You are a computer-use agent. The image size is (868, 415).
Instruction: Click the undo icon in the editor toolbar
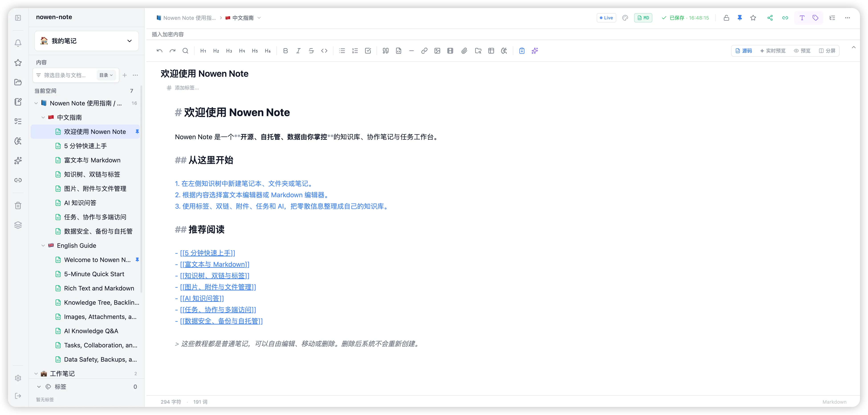coord(160,51)
